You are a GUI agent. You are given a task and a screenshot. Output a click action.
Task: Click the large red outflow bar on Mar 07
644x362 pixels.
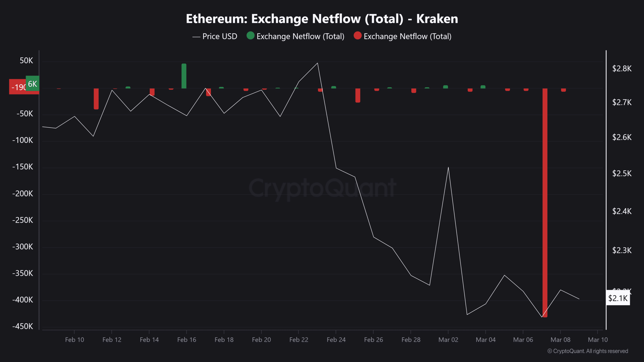pyautogui.click(x=545, y=203)
